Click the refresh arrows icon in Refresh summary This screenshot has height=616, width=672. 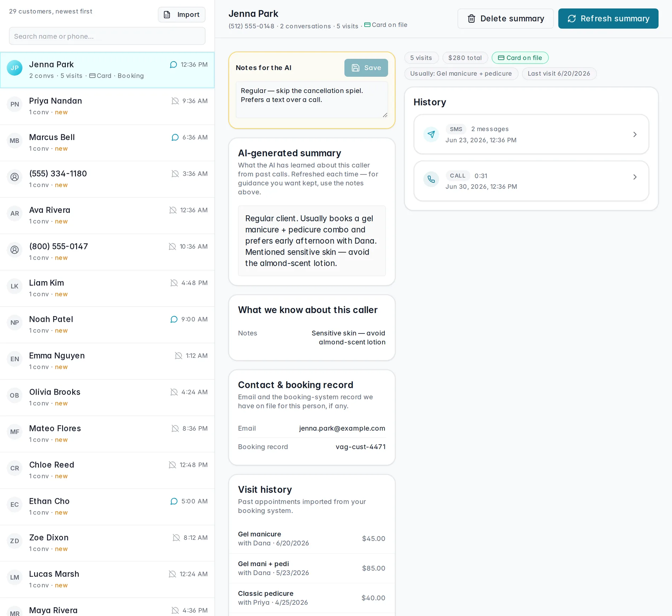[572, 19]
